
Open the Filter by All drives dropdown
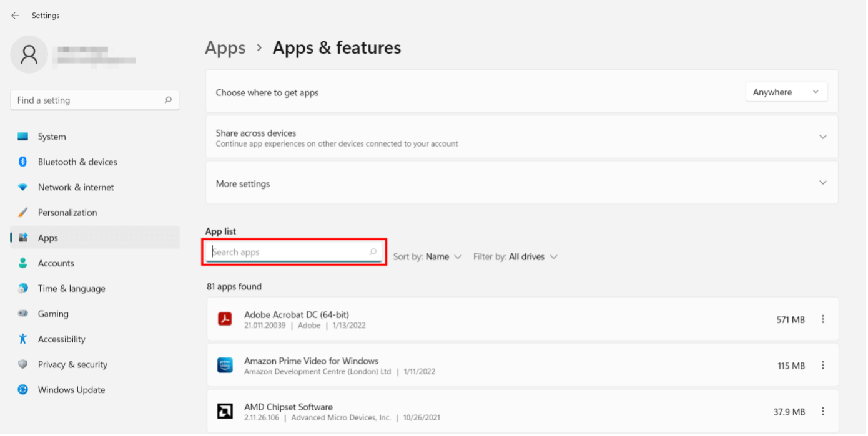515,257
